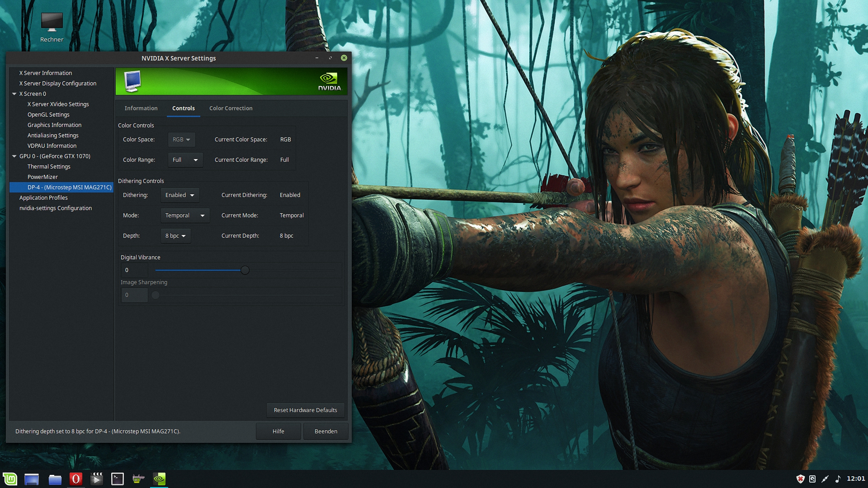Switch to the Color Correction tab
The image size is (868, 488).
point(231,108)
